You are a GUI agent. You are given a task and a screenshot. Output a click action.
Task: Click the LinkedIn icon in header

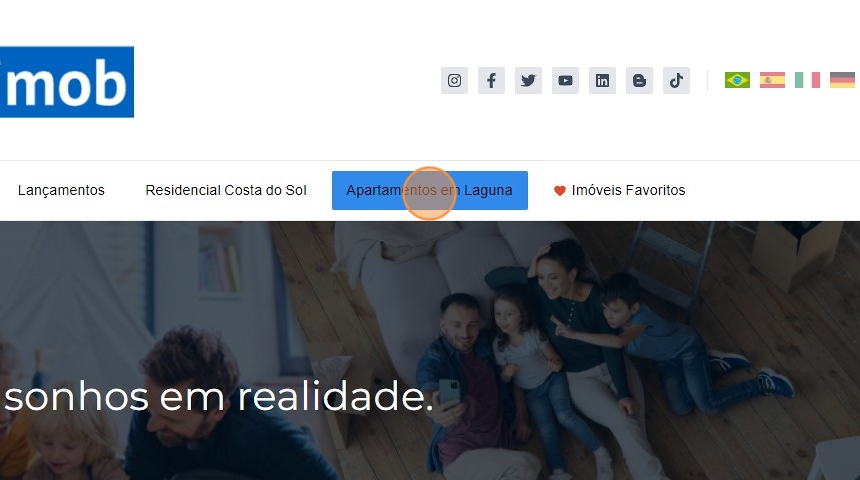(x=602, y=81)
